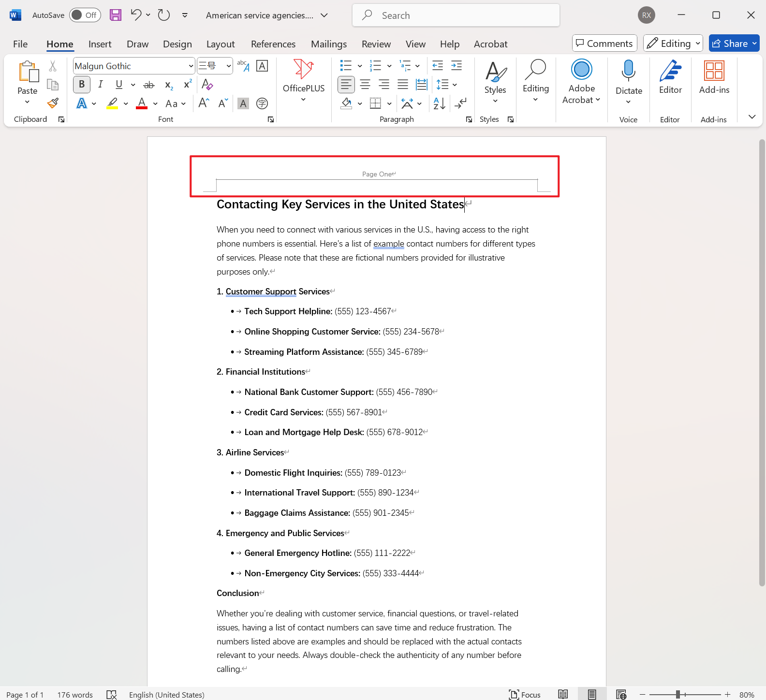Viewport: 766px width, 700px height.
Task: Click English (United States) language
Action: 167,695
